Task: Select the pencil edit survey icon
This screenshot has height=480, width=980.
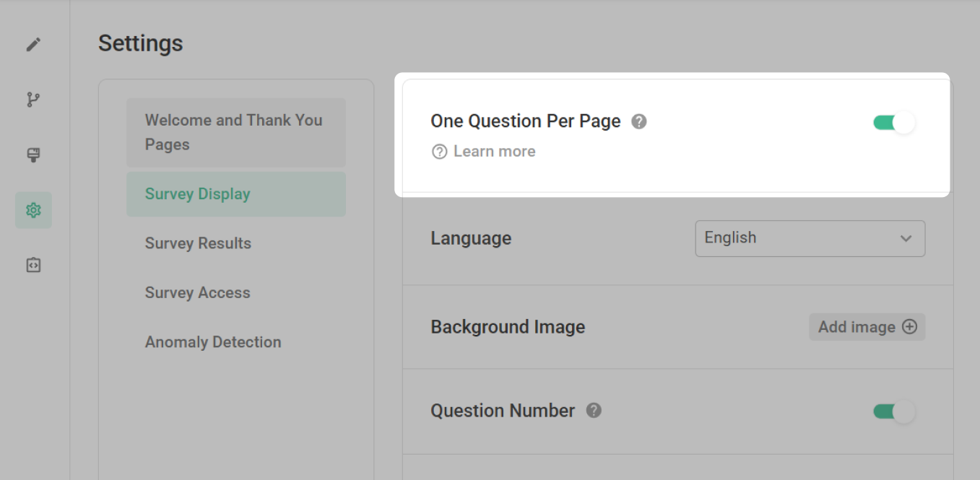Action: coord(33,44)
